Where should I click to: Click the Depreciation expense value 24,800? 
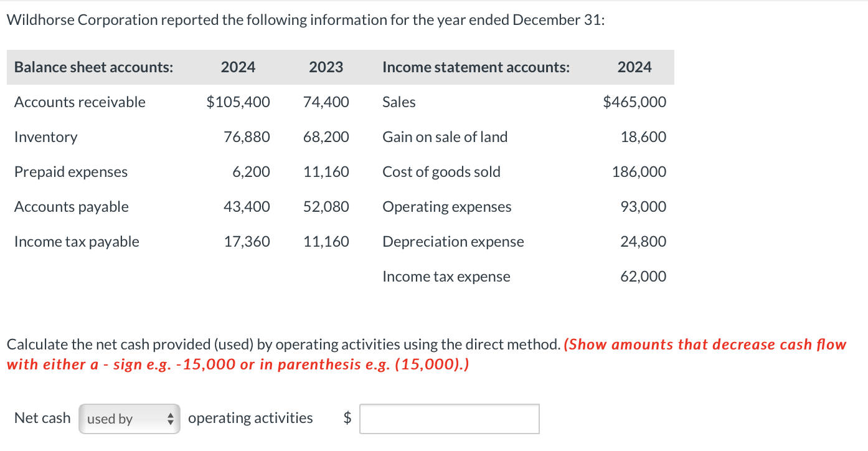pos(643,242)
